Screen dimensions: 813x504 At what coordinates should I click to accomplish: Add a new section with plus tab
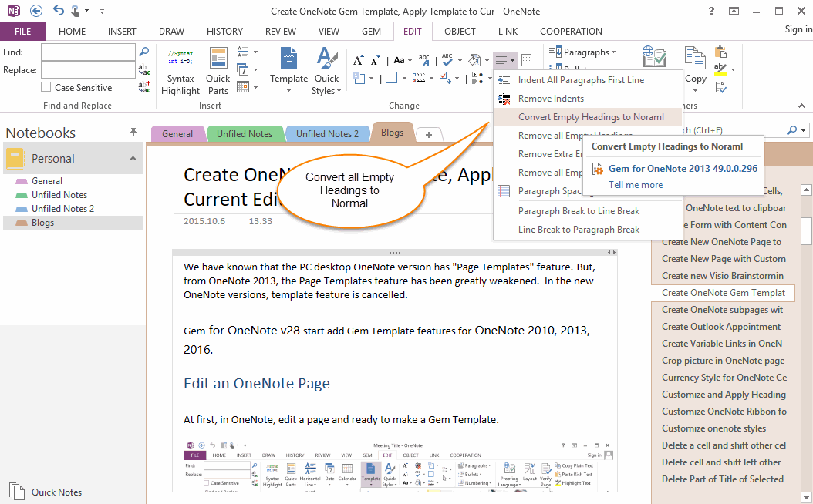tap(429, 135)
